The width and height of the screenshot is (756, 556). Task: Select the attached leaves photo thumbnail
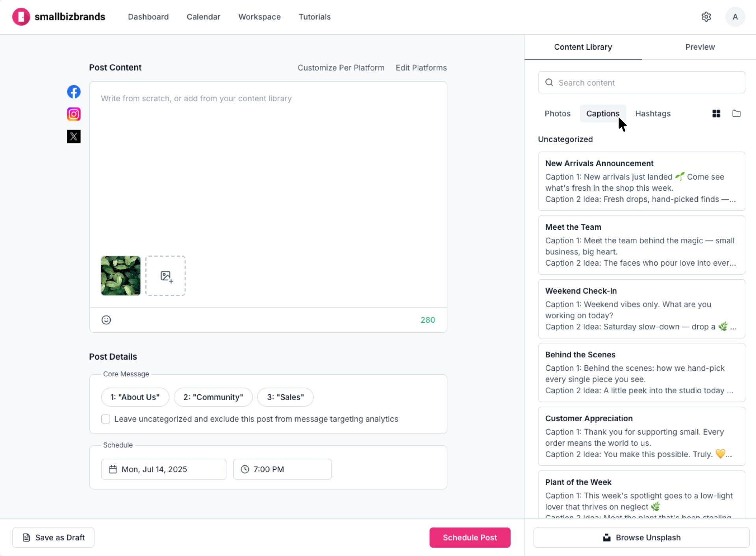click(x=120, y=276)
